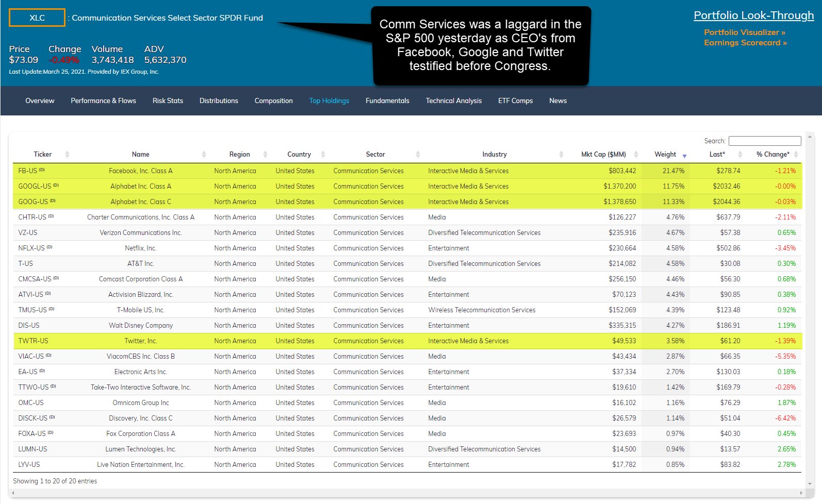The width and height of the screenshot is (822, 504).
Task: Click Wireless Telecommunication Services industry cell
Action: tap(482, 310)
